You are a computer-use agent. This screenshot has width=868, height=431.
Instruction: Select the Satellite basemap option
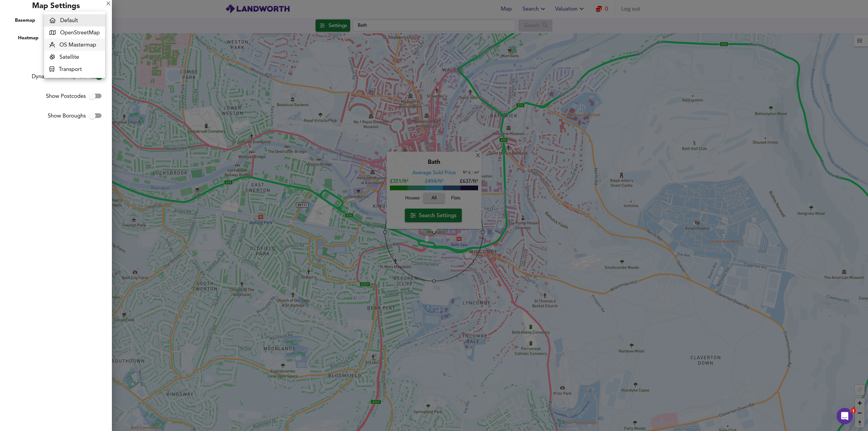69,57
